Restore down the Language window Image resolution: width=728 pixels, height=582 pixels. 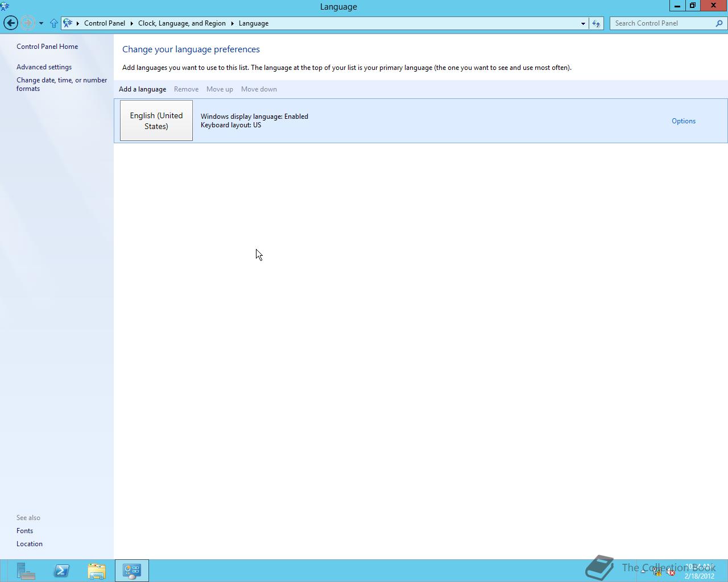coord(692,6)
